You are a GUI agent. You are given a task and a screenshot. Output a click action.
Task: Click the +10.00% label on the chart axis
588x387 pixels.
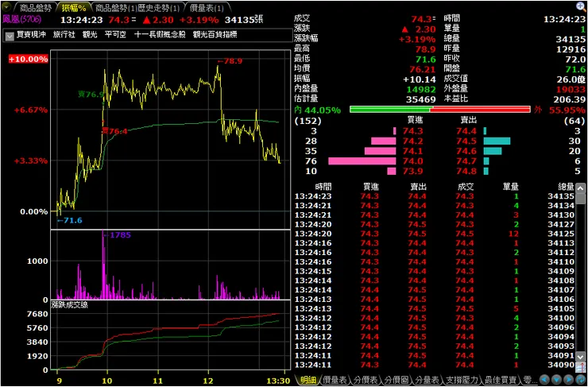29,60
